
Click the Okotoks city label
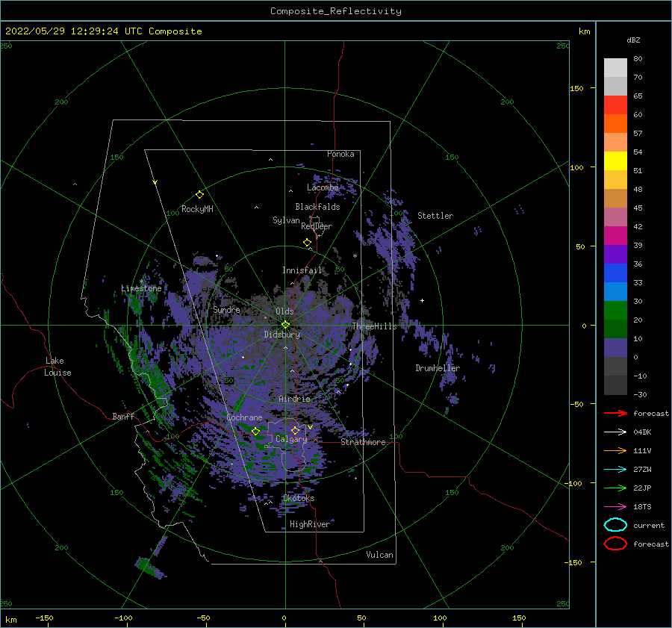click(299, 498)
